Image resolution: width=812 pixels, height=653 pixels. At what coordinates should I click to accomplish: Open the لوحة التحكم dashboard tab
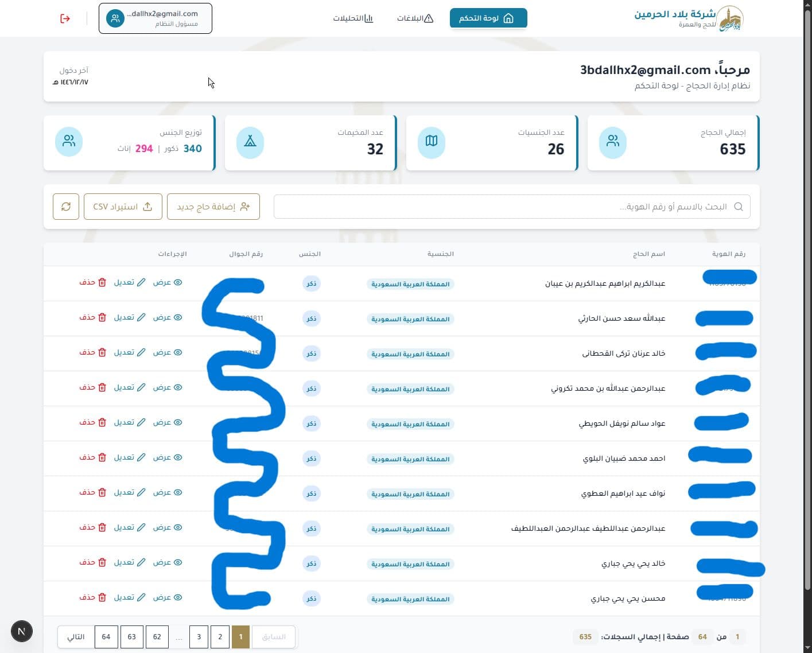(488, 18)
